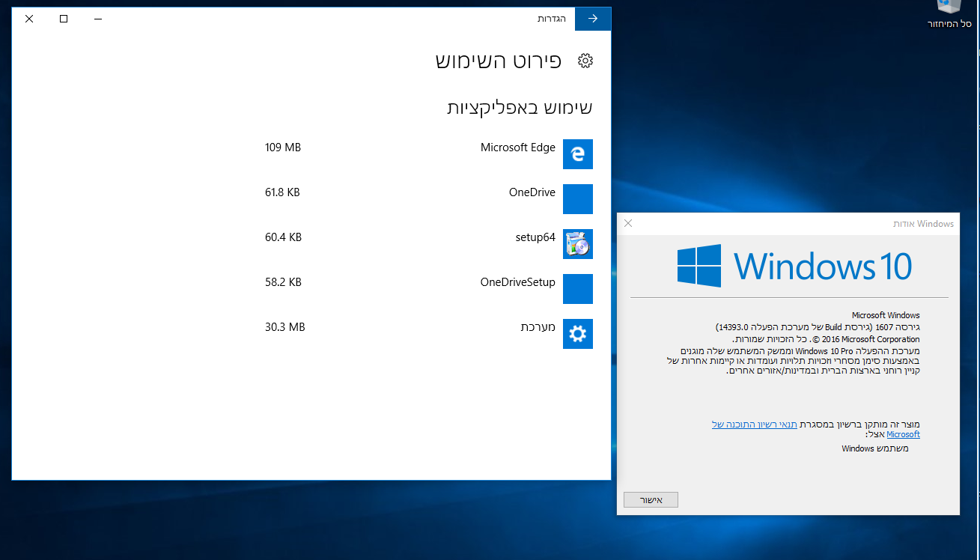Viewport: 980px width, 560px height.
Task: Open the Recycle Bin desktop icon
Action: coord(949,6)
